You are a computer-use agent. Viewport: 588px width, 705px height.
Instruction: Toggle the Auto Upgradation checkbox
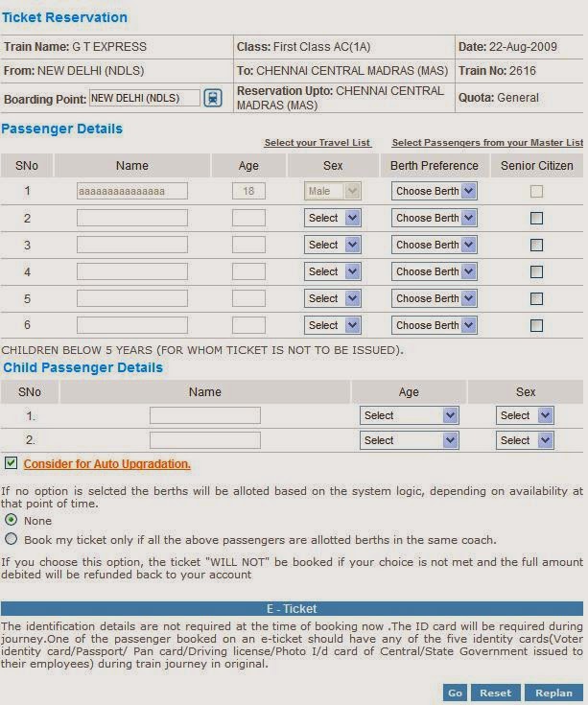(11, 463)
